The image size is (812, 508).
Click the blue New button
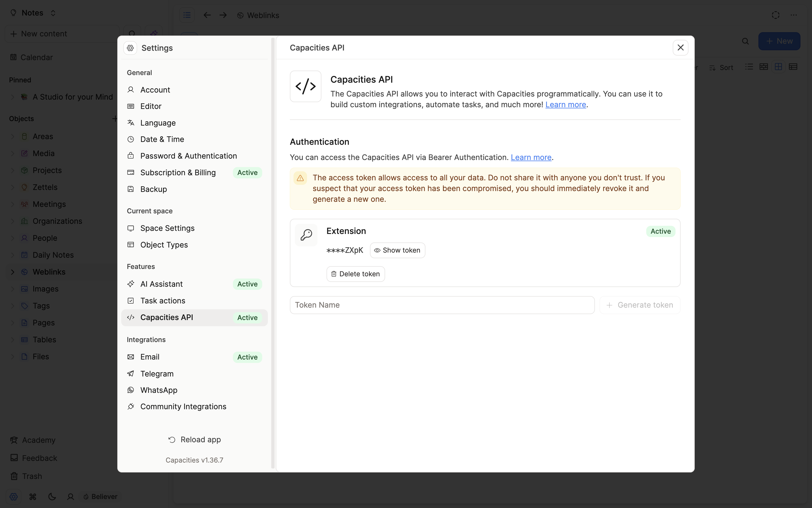point(779,41)
